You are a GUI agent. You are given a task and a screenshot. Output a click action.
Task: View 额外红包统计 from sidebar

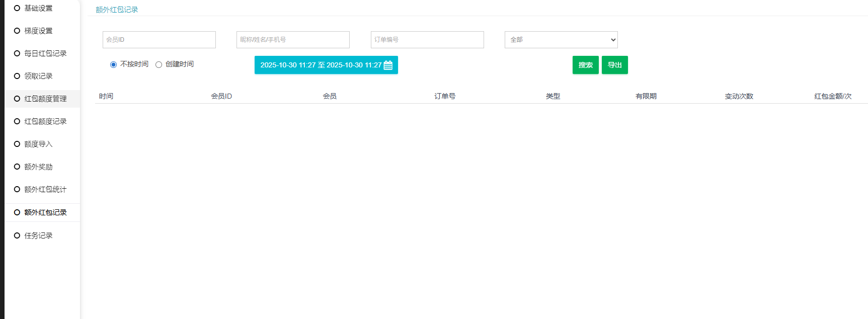pyautogui.click(x=45, y=189)
